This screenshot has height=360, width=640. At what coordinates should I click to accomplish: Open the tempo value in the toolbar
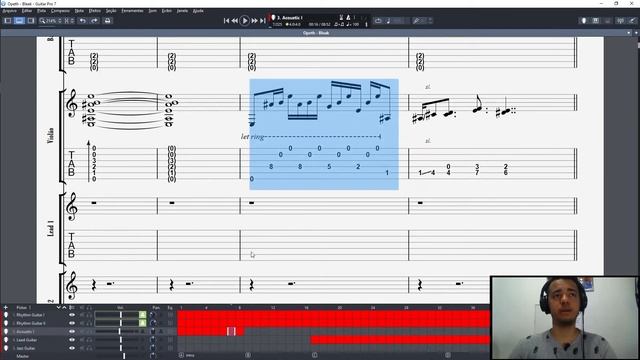coord(353,24)
